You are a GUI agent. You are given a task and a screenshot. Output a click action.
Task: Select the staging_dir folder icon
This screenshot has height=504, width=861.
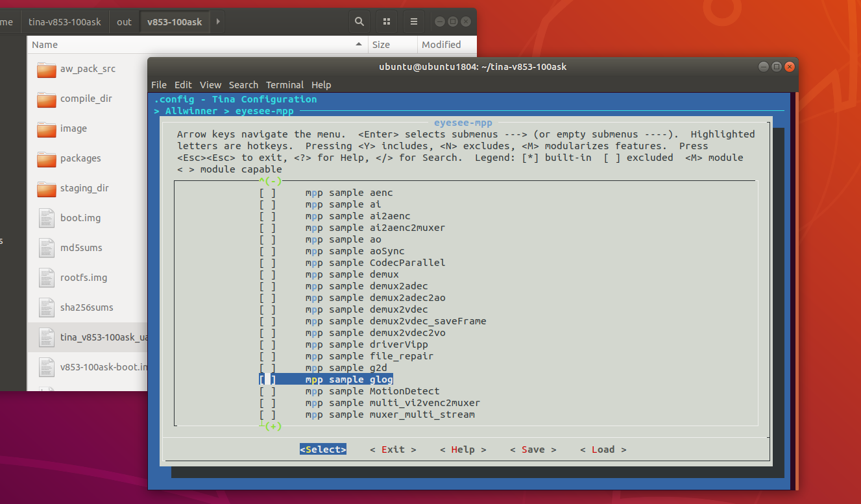[47, 189]
